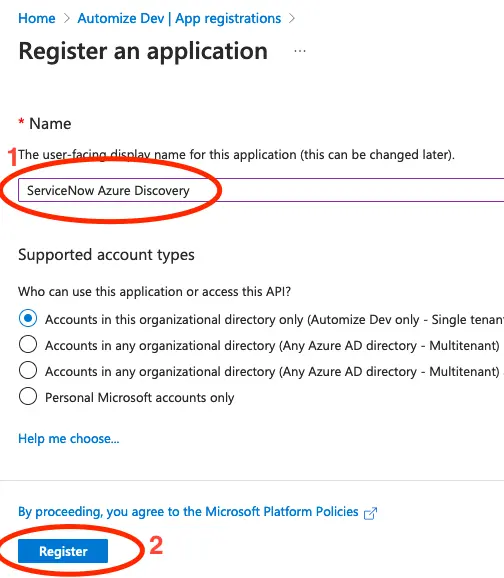Open Automize Dev App registrations breadcrumb
Viewport: 504px width, 578px height.
click(179, 18)
